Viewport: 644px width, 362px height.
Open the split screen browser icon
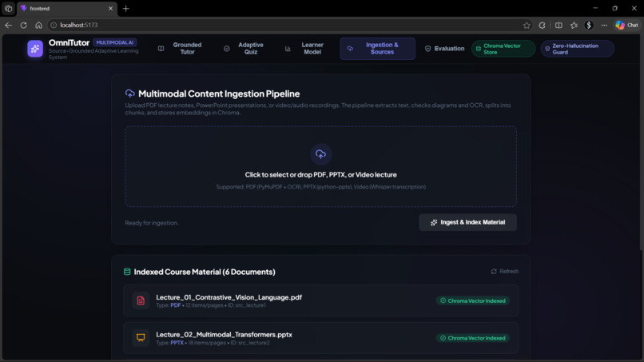point(559,25)
